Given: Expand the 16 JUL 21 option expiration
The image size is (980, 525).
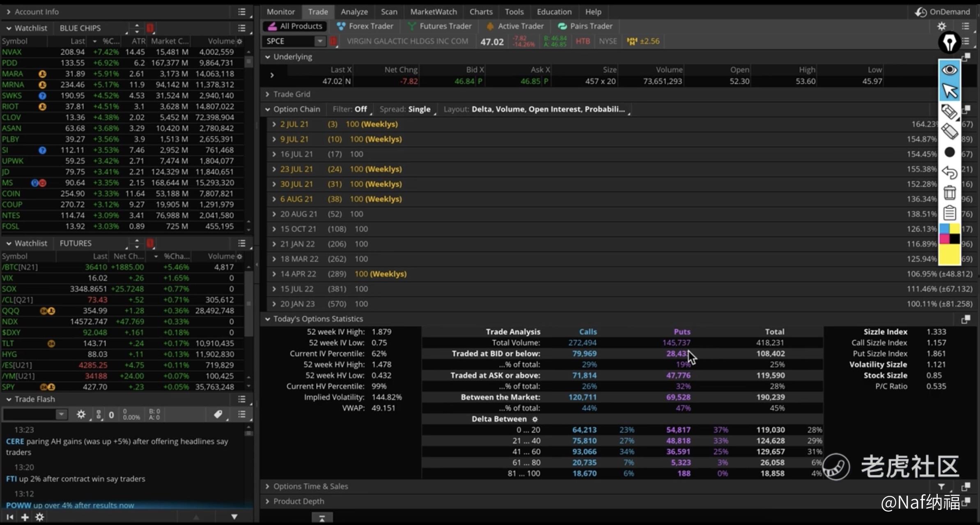Looking at the screenshot, I should pyautogui.click(x=274, y=154).
